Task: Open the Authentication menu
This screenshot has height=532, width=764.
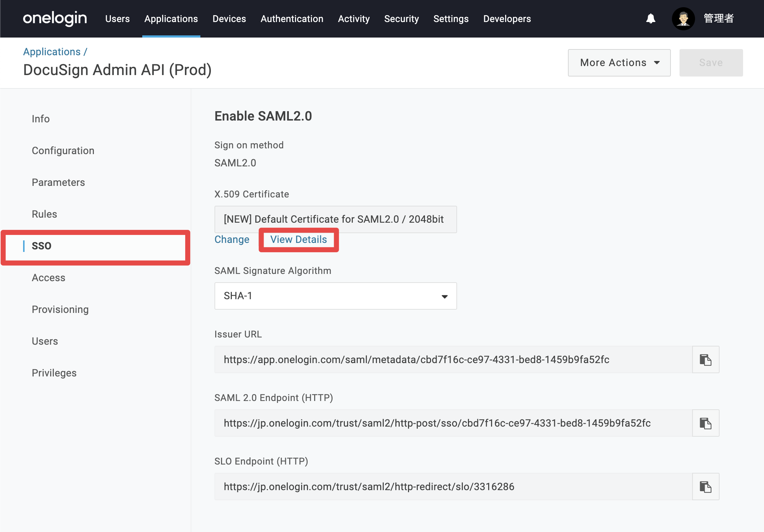Action: pyautogui.click(x=292, y=19)
